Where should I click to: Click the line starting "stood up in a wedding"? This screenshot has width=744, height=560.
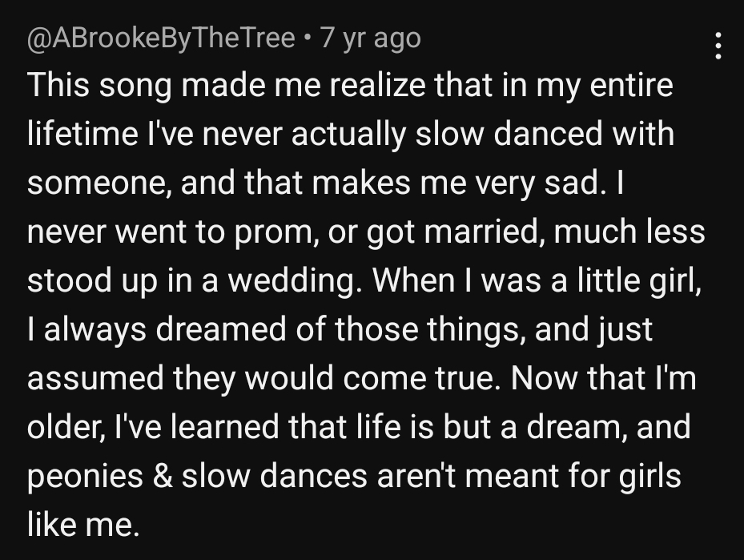[x=364, y=280]
